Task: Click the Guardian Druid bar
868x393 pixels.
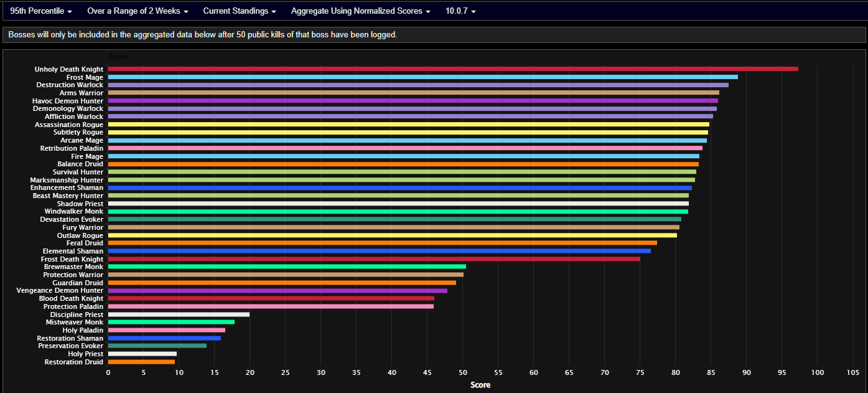Action: 282,283
